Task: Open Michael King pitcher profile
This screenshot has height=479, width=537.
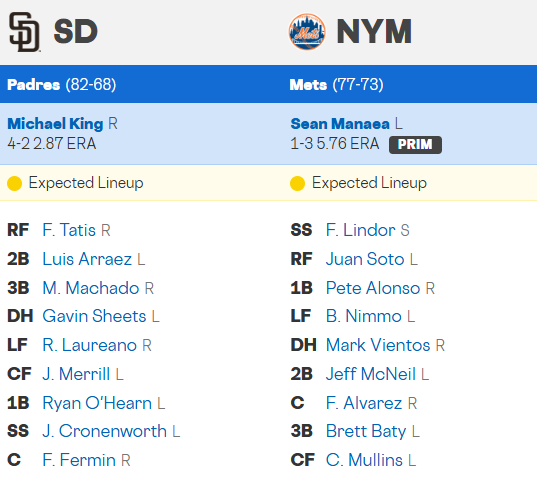Action: tap(55, 124)
